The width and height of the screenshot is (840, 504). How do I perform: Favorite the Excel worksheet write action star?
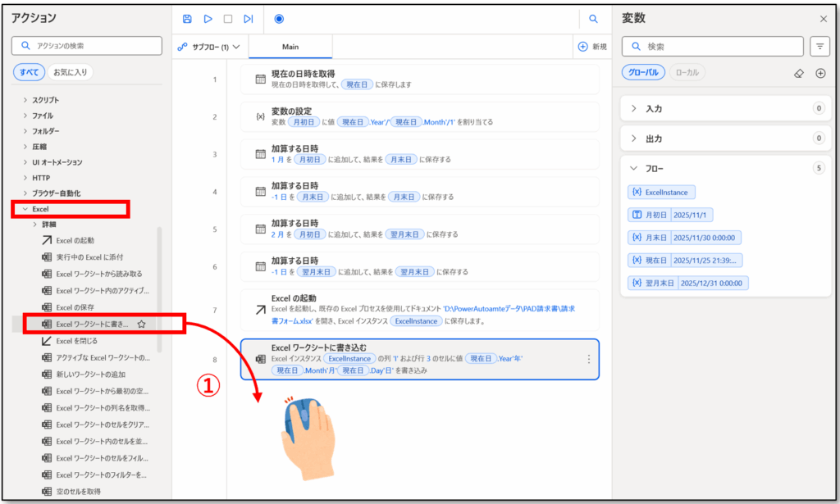pos(141,325)
